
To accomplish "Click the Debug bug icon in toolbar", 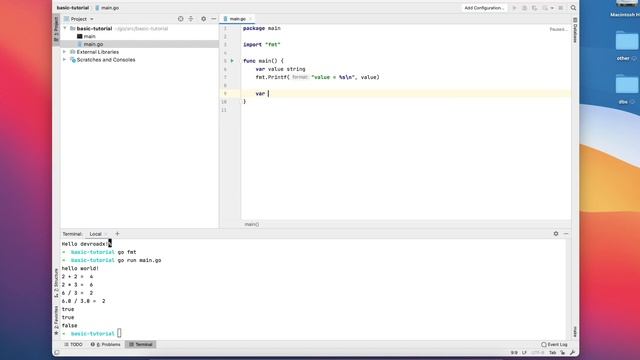I will (x=524, y=8).
